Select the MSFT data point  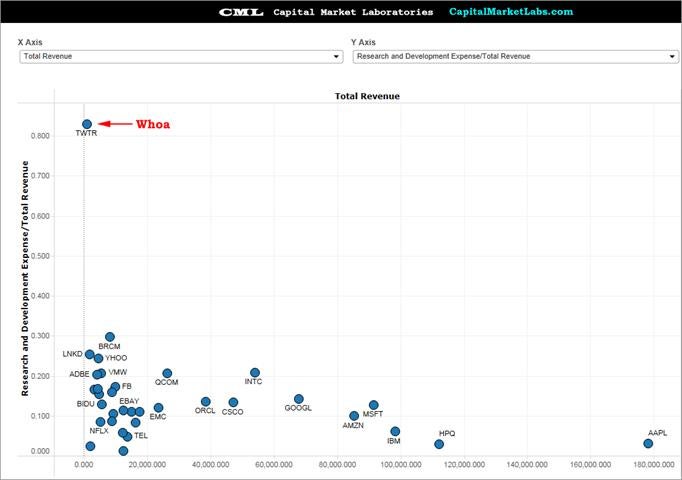374,405
